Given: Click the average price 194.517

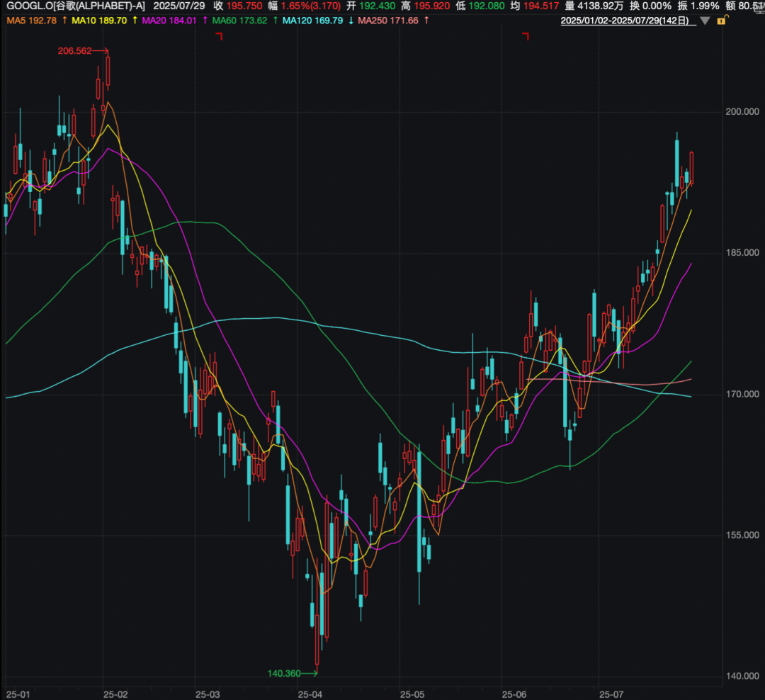Looking at the screenshot, I should 541,6.
